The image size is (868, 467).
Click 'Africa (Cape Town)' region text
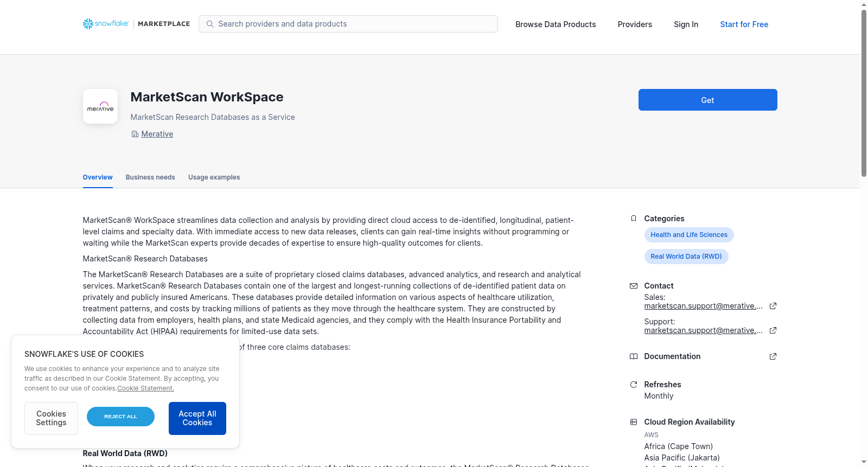[678, 446]
